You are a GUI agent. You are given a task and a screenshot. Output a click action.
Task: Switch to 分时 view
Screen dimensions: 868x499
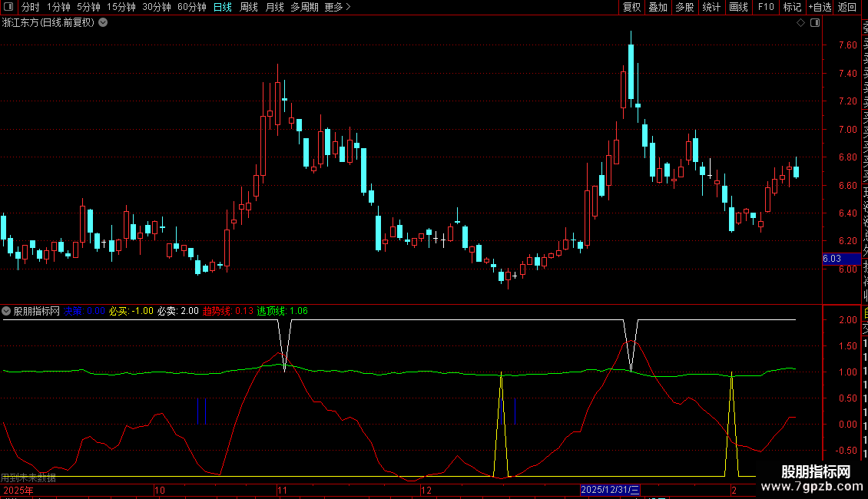tap(31, 7)
